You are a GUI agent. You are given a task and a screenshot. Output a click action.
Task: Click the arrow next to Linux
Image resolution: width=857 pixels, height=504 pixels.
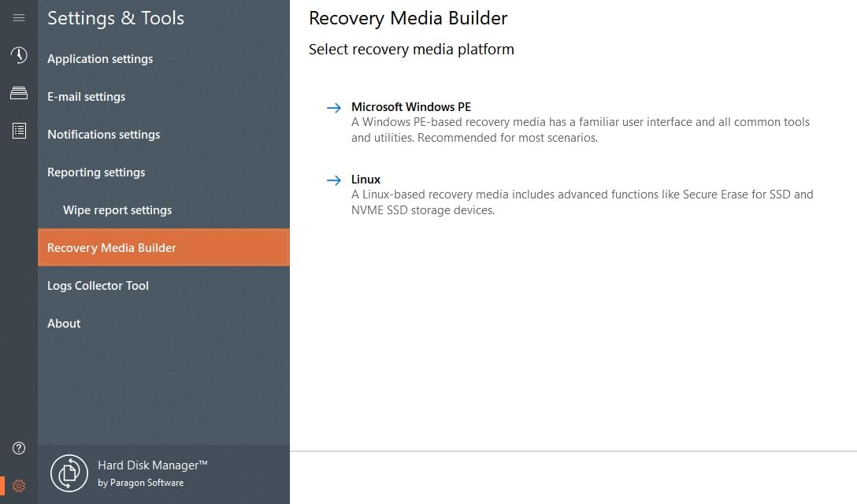[x=334, y=180]
